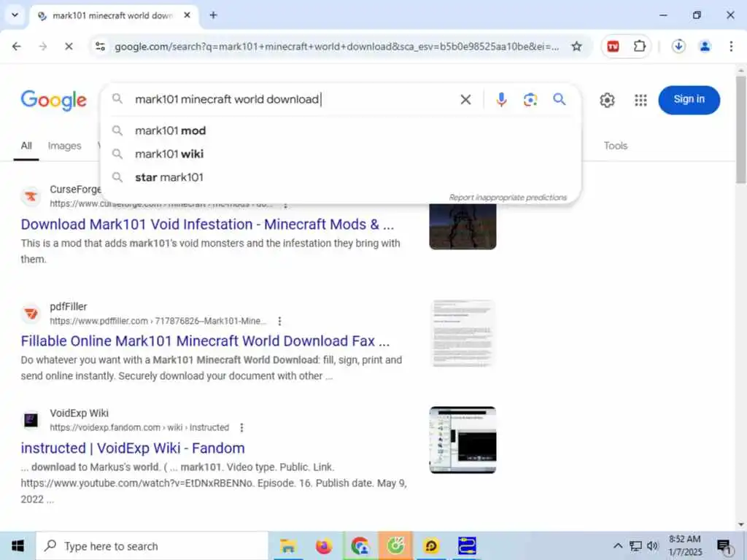Open volume control in system tray

pyautogui.click(x=653, y=545)
